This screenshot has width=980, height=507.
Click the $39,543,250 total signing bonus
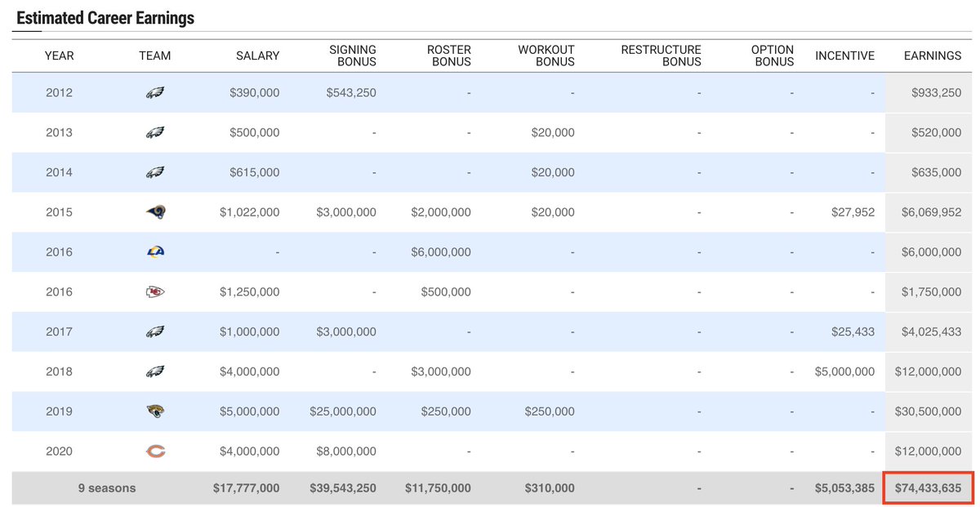click(x=343, y=488)
